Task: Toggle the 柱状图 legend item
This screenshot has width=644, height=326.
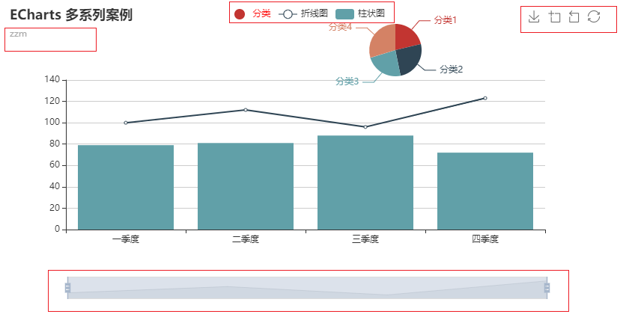Action: click(x=360, y=13)
